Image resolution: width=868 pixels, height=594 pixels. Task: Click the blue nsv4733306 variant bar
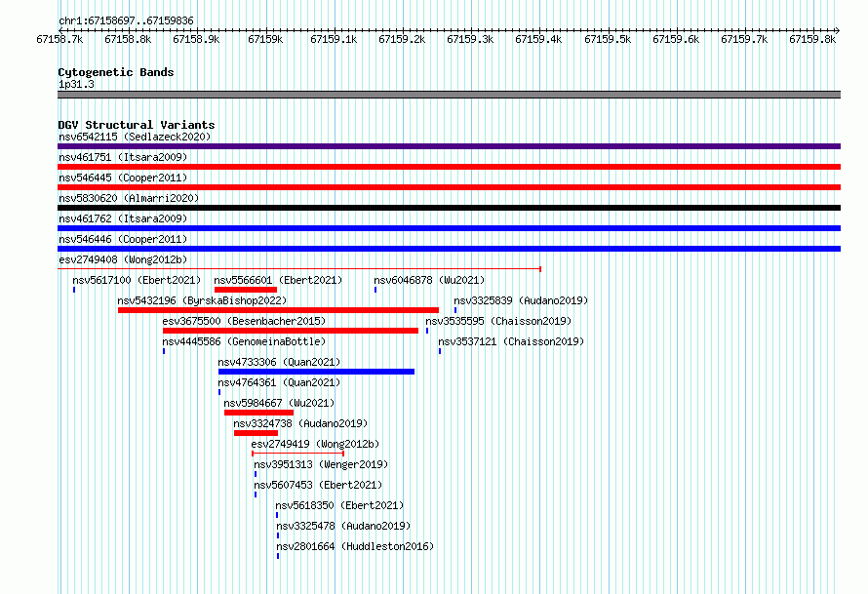click(x=317, y=372)
